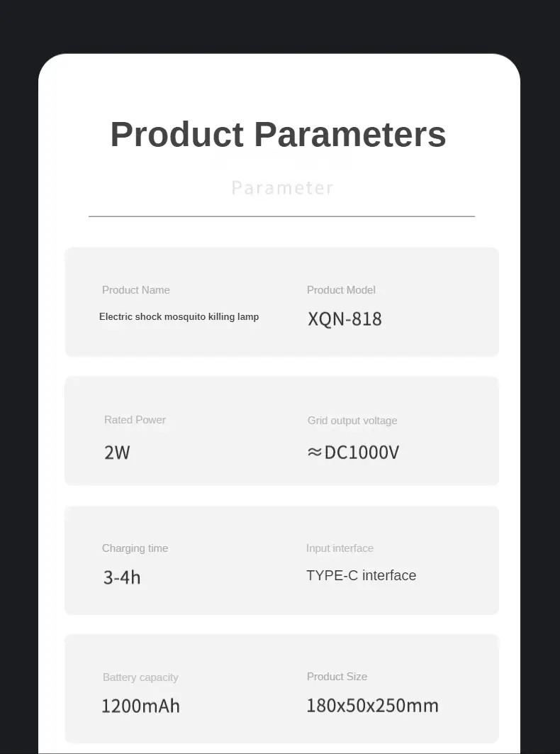This screenshot has height=754, width=560.
Task: Click the 1200mAh battery value
Action: point(140,706)
